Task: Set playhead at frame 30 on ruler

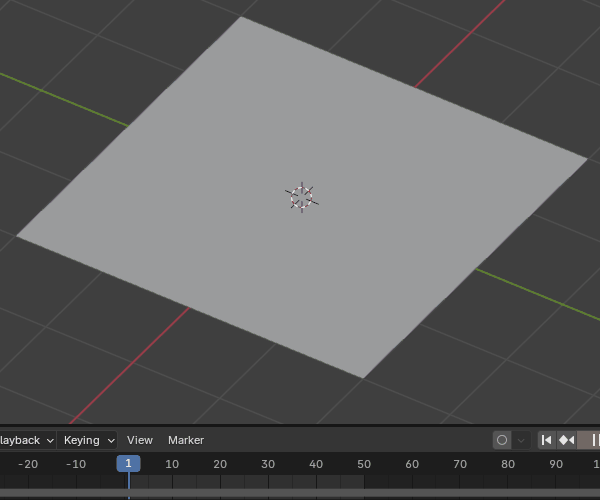Action: (268, 464)
